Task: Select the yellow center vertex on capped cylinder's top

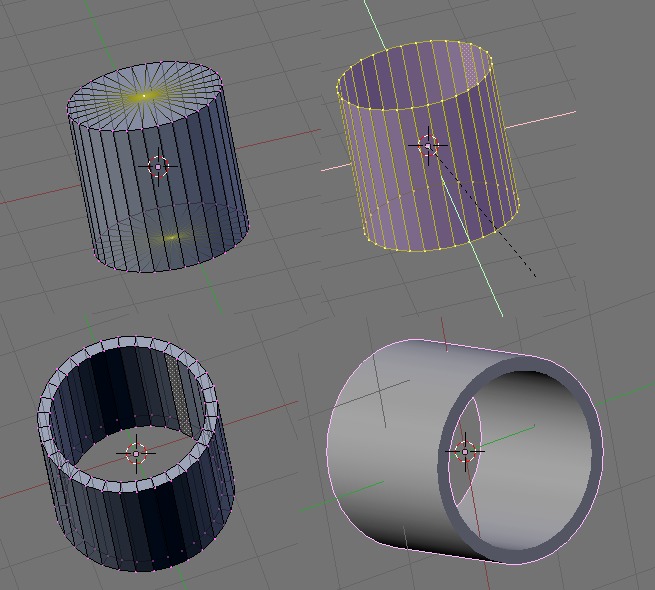Action: (144, 96)
